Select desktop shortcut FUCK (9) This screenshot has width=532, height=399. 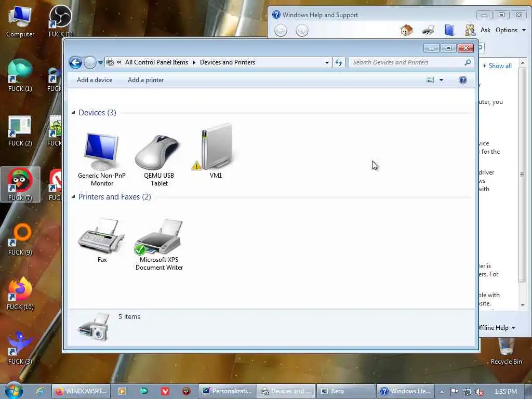(x=20, y=239)
